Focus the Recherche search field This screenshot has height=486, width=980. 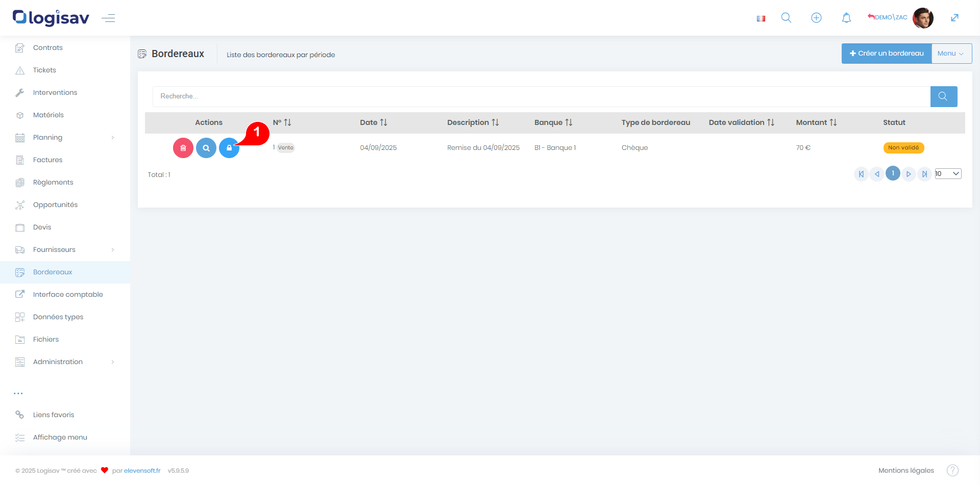tap(541, 96)
